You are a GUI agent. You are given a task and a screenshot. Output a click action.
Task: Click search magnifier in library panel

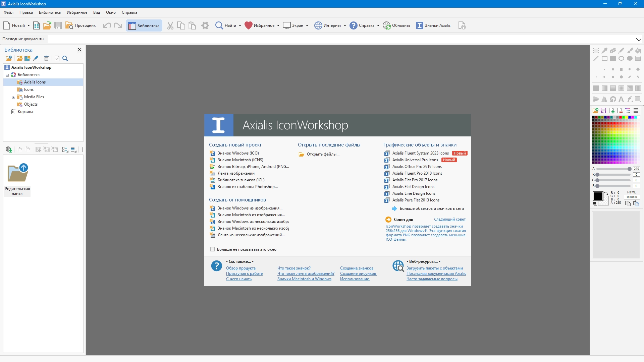coord(65,58)
